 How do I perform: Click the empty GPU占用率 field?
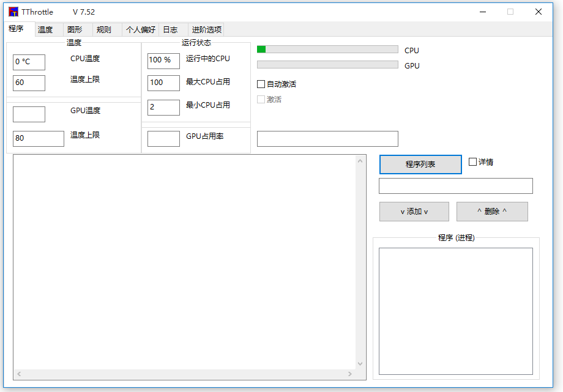[x=164, y=139]
